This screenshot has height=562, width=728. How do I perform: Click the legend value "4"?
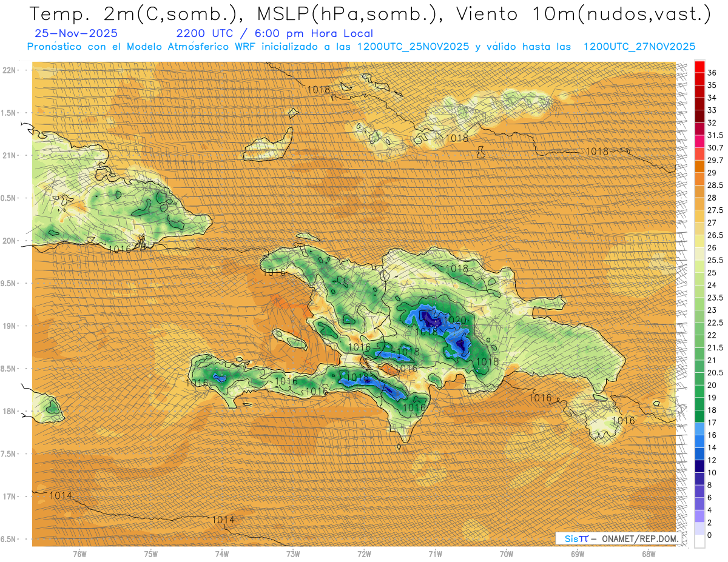click(710, 510)
